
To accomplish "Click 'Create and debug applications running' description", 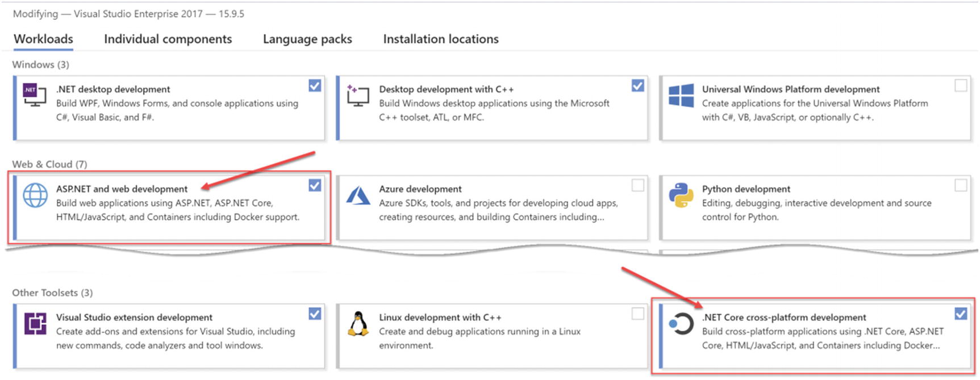I will click(x=480, y=339).
